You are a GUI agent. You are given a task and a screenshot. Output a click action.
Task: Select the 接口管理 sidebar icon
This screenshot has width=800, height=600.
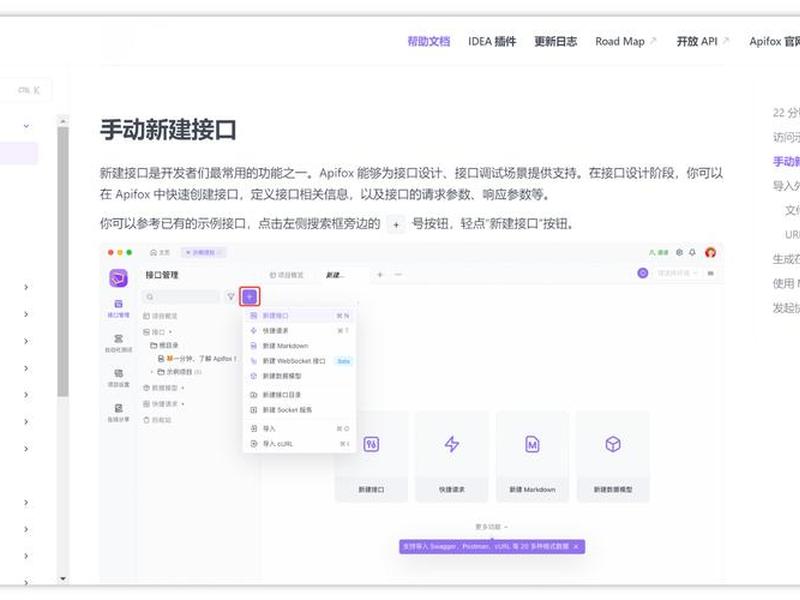click(x=118, y=308)
